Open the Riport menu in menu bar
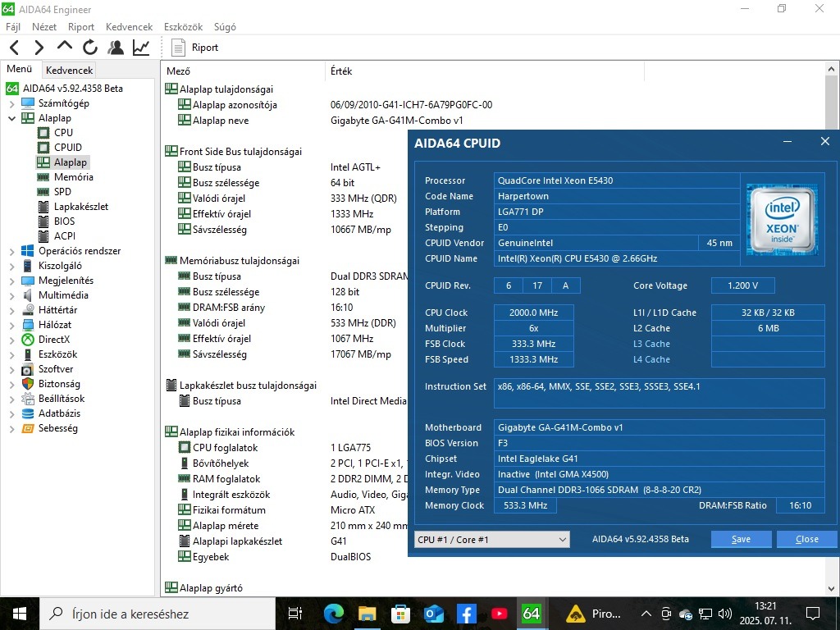The image size is (840, 630). [x=81, y=27]
